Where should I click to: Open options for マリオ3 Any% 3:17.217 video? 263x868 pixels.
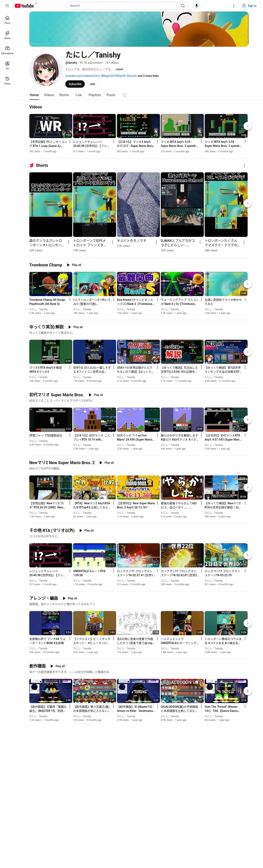click(x=157, y=142)
